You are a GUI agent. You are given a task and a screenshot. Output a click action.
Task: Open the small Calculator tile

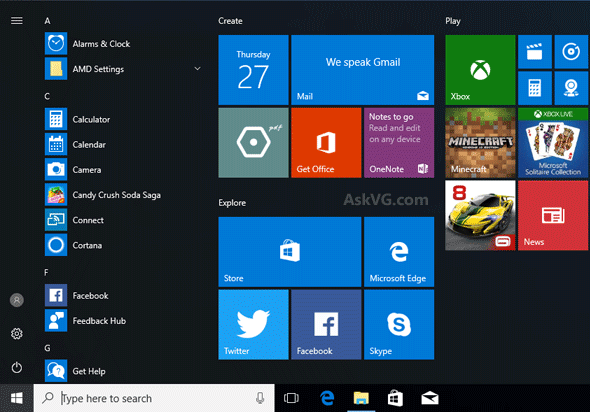click(535, 88)
